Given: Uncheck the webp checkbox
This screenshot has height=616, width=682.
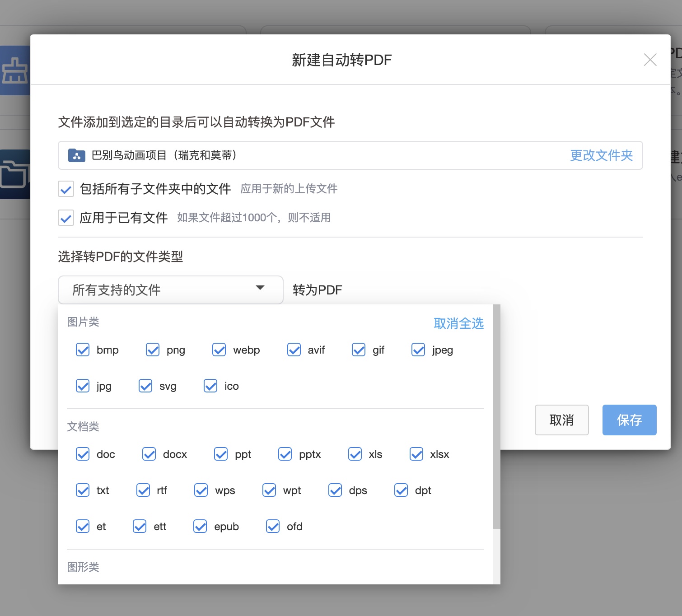Looking at the screenshot, I should pos(219,350).
